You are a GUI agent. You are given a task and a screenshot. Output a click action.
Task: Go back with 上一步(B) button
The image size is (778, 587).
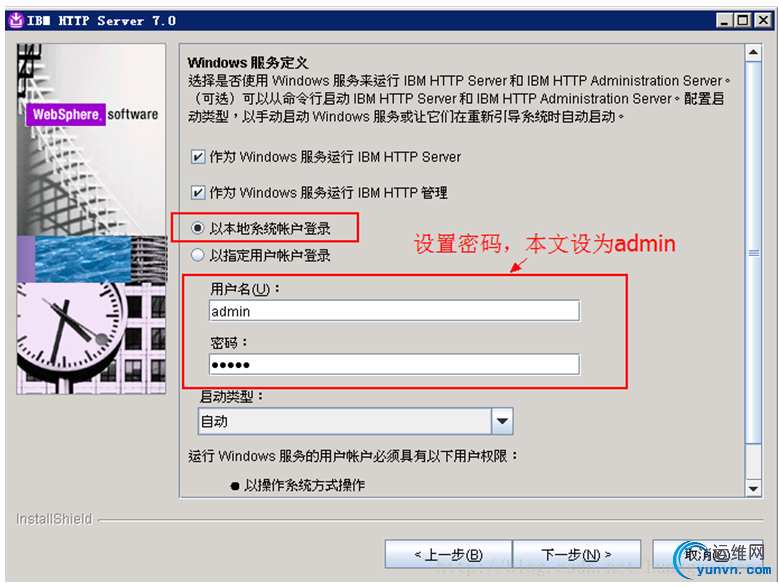coord(448,554)
